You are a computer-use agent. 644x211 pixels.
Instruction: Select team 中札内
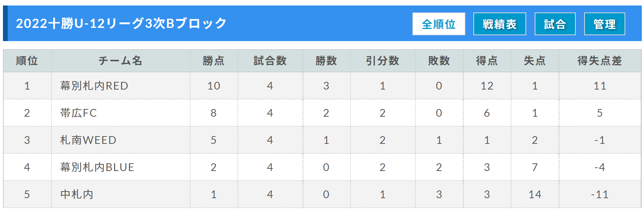[x=77, y=194]
